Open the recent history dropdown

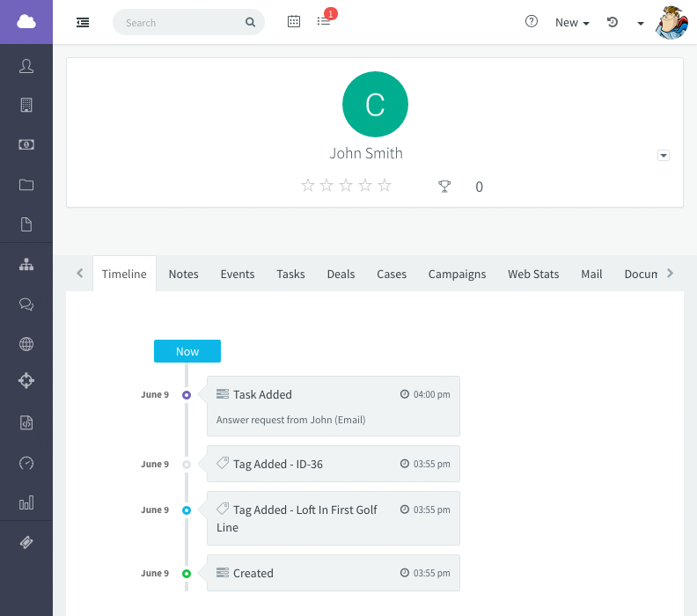[x=613, y=23]
